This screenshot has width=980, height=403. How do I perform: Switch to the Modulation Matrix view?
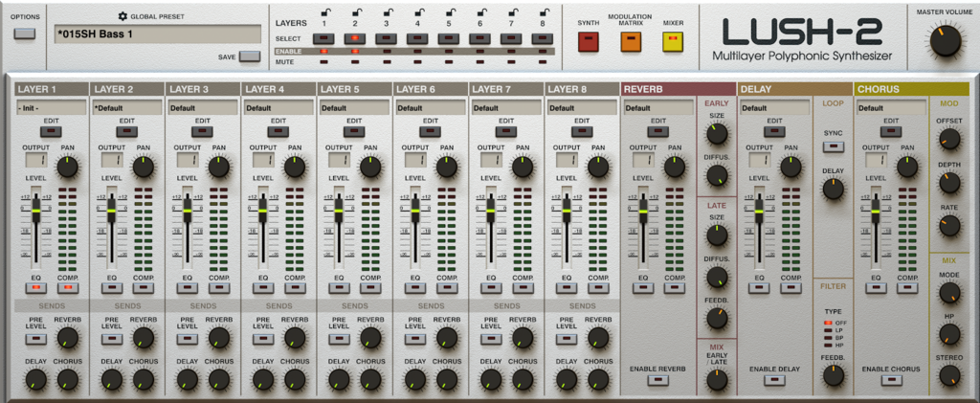631,42
